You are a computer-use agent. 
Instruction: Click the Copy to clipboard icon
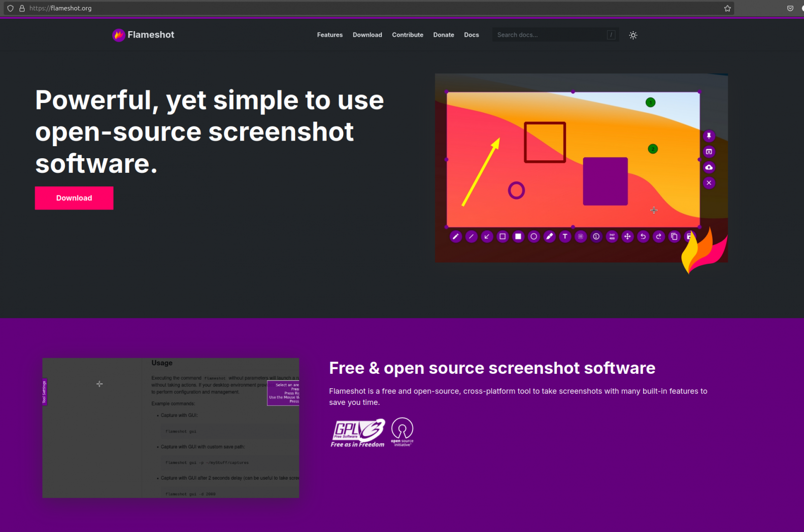[x=674, y=237]
